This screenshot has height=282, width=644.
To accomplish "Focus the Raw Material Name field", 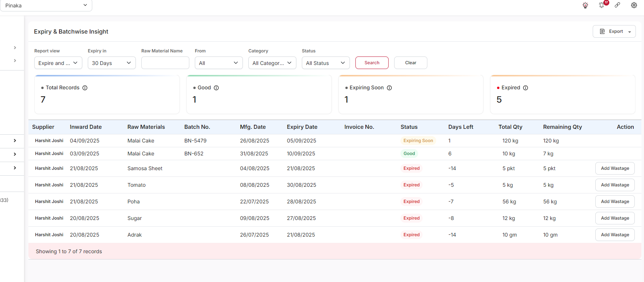I will tap(165, 63).
